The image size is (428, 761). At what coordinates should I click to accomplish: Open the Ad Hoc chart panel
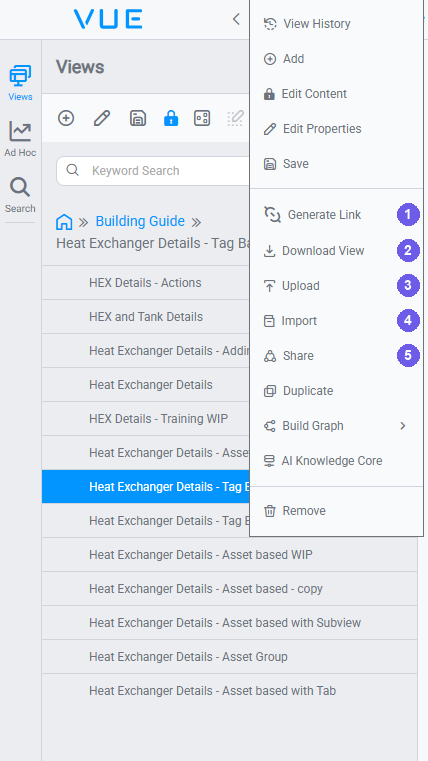(20, 139)
